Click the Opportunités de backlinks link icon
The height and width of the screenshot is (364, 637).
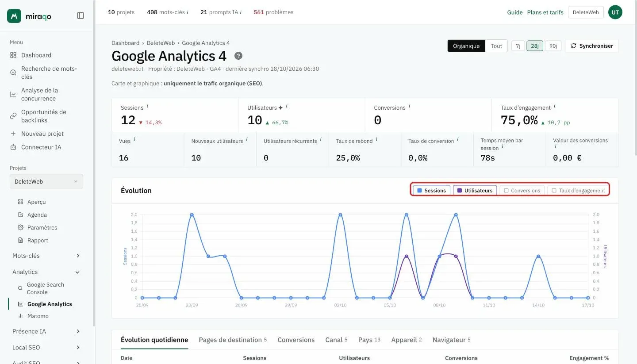13,116
